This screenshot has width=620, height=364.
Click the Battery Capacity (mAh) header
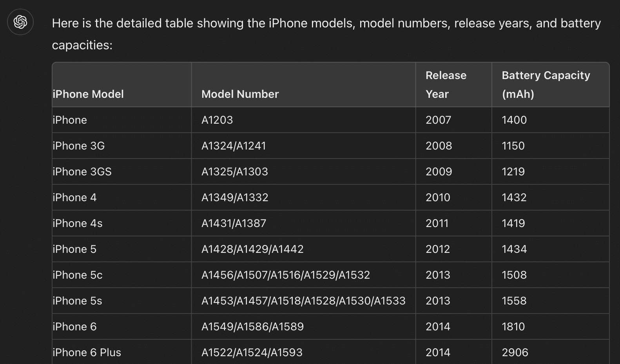click(546, 85)
